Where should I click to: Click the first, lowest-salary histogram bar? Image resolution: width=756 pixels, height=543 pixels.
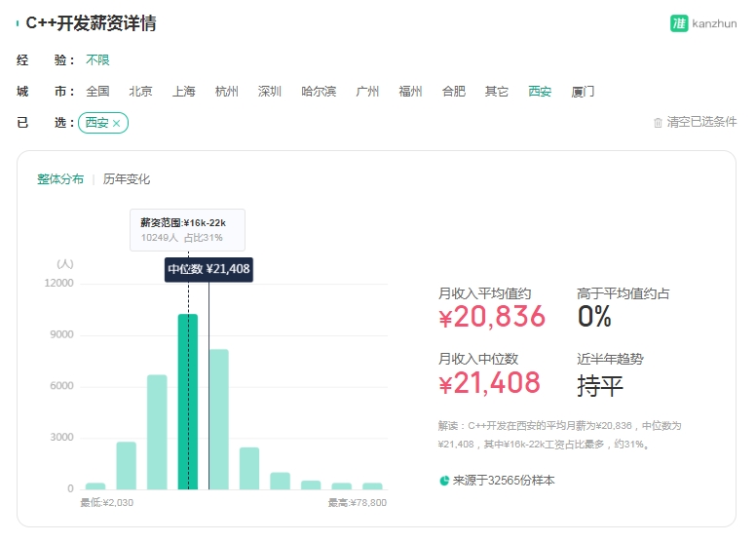[95, 486]
